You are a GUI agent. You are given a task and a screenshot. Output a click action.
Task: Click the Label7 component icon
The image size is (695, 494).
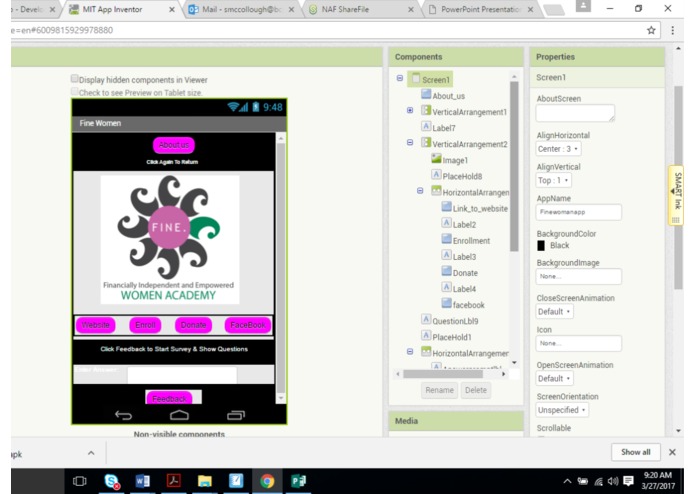(426, 126)
